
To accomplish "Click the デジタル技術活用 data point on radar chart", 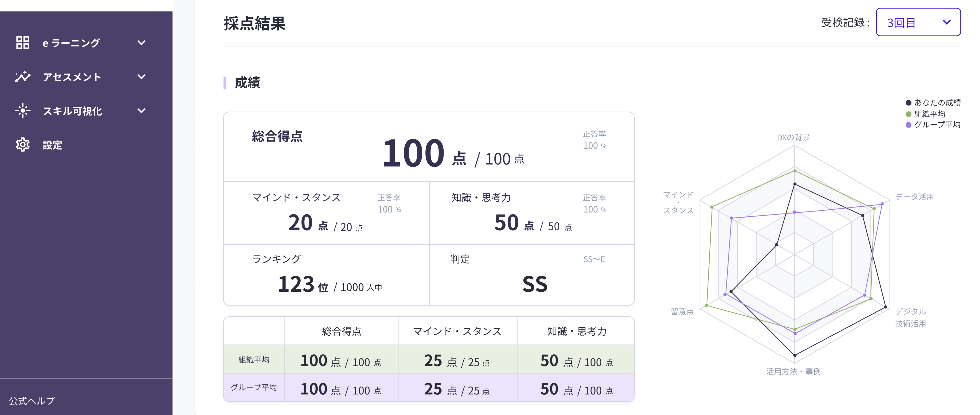I will click(x=886, y=307).
